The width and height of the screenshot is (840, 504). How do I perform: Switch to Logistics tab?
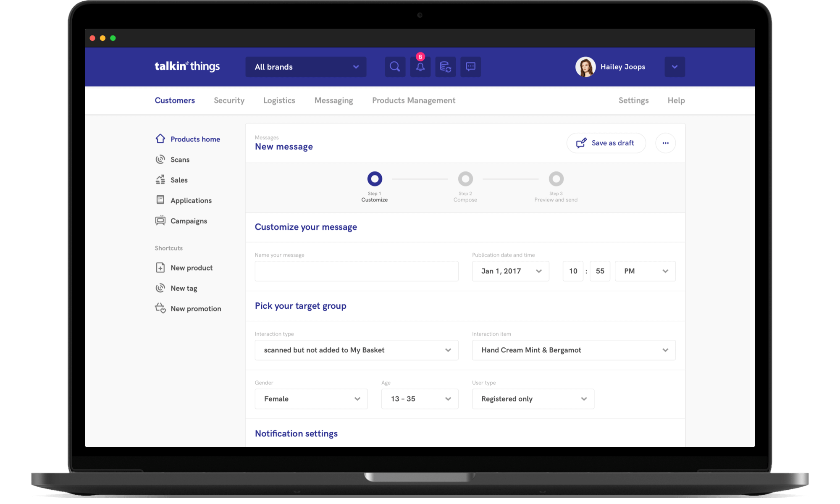(x=279, y=100)
